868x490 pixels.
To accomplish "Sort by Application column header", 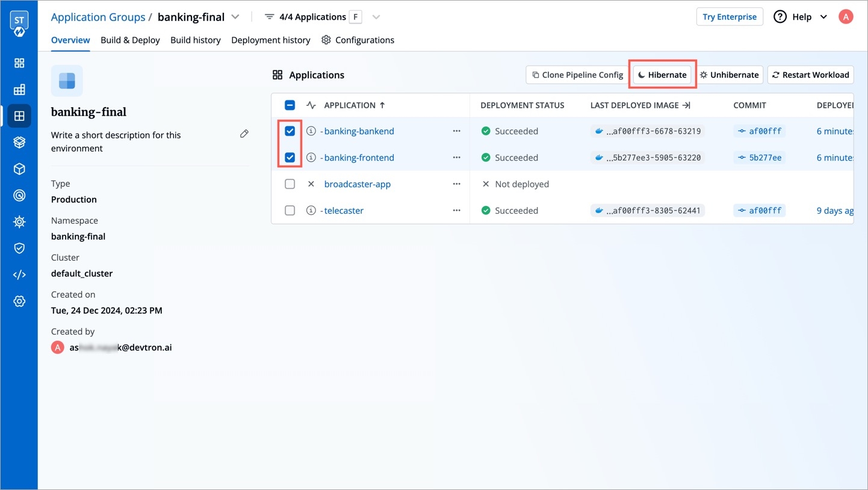I will tap(350, 105).
